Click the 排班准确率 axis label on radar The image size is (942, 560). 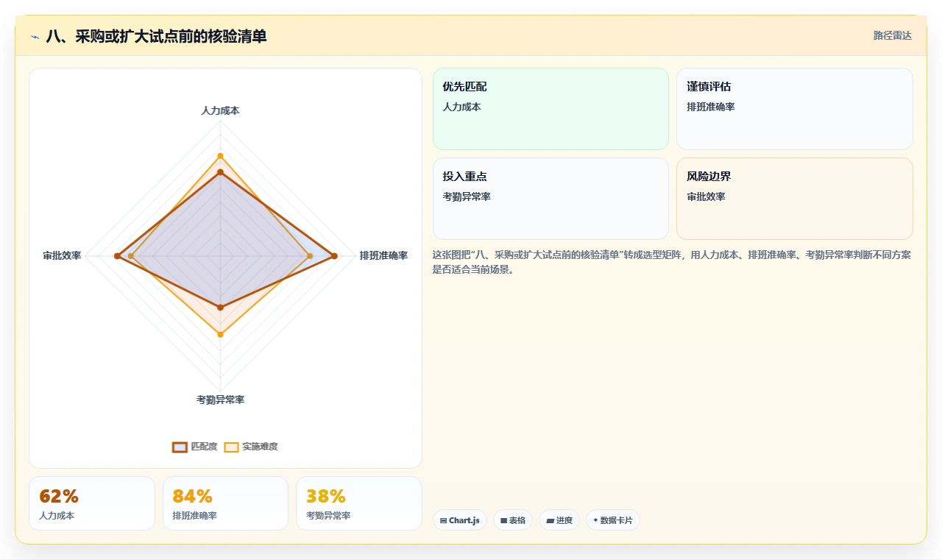pyautogui.click(x=383, y=255)
